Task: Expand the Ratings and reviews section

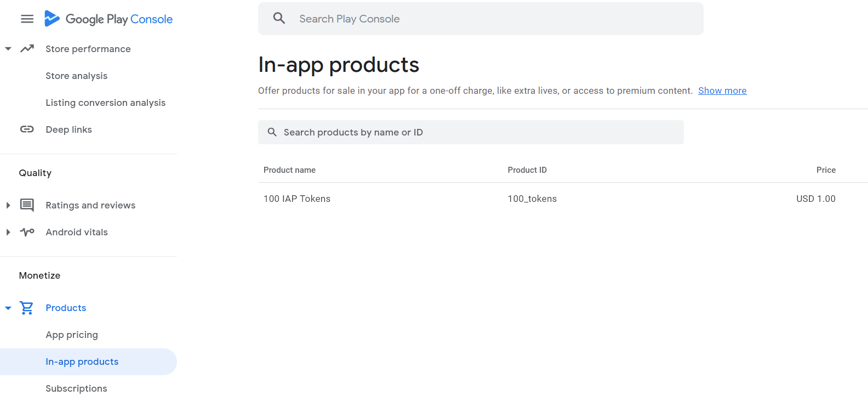Action: click(x=8, y=205)
